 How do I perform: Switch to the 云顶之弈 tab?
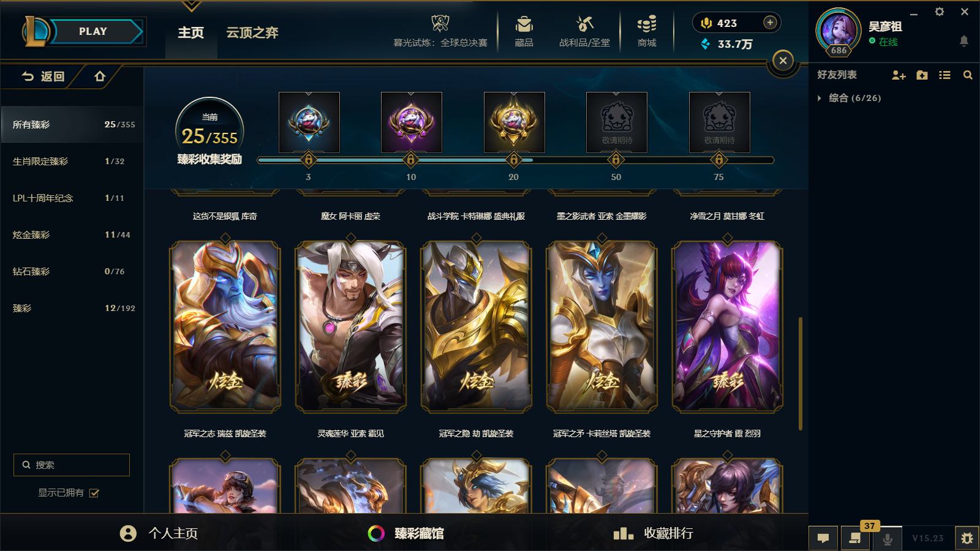click(x=252, y=32)
